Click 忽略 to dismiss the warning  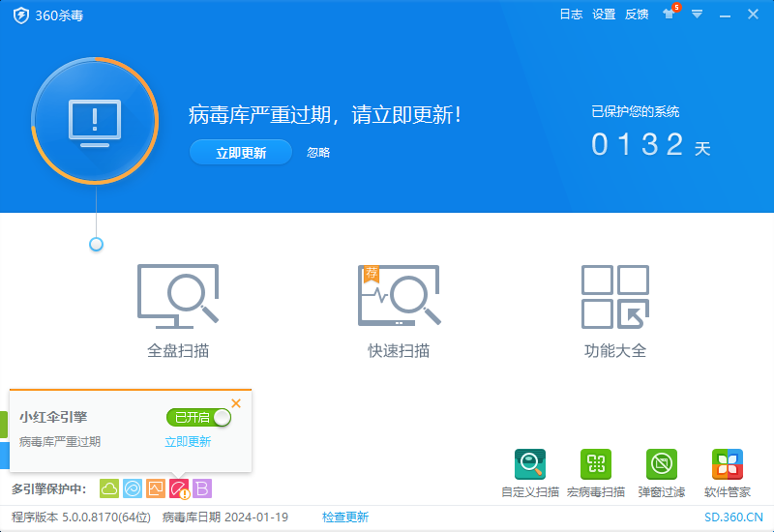pos(318,153)
